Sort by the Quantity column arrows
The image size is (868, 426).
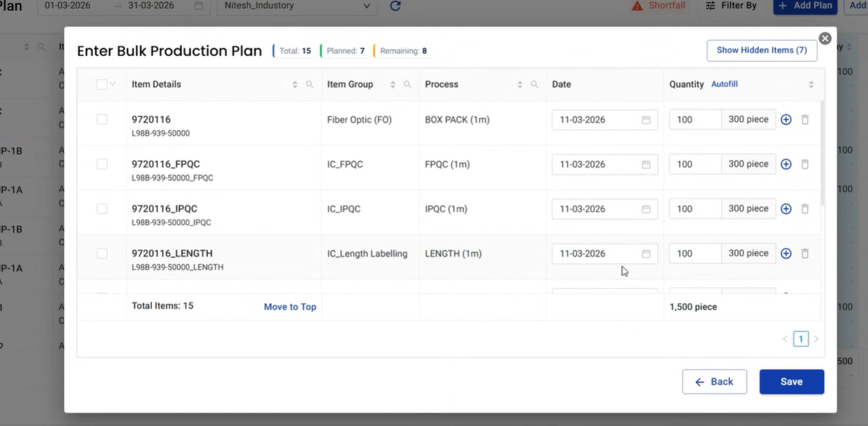pyautogui.click(x=811, y=85)
